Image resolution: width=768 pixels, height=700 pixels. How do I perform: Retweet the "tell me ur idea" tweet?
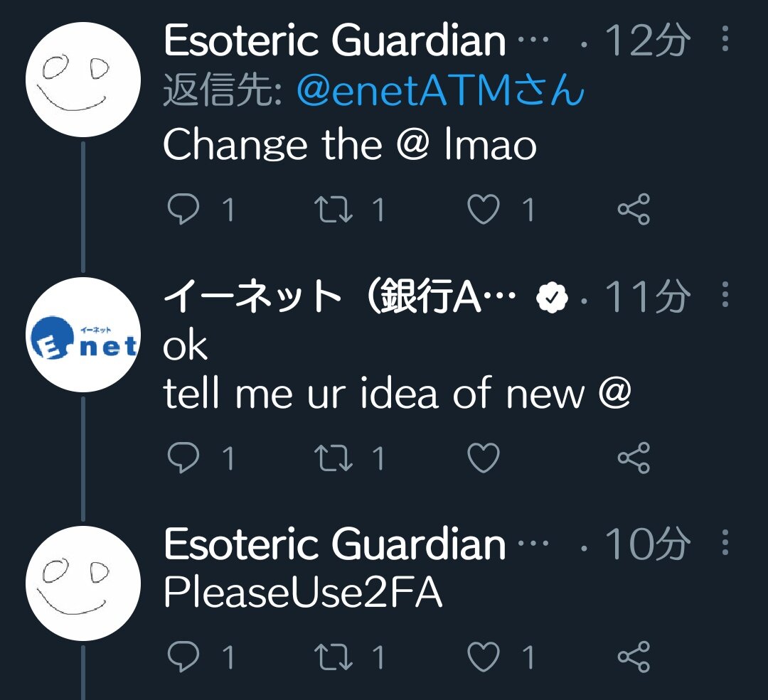[x=333, y=458]
